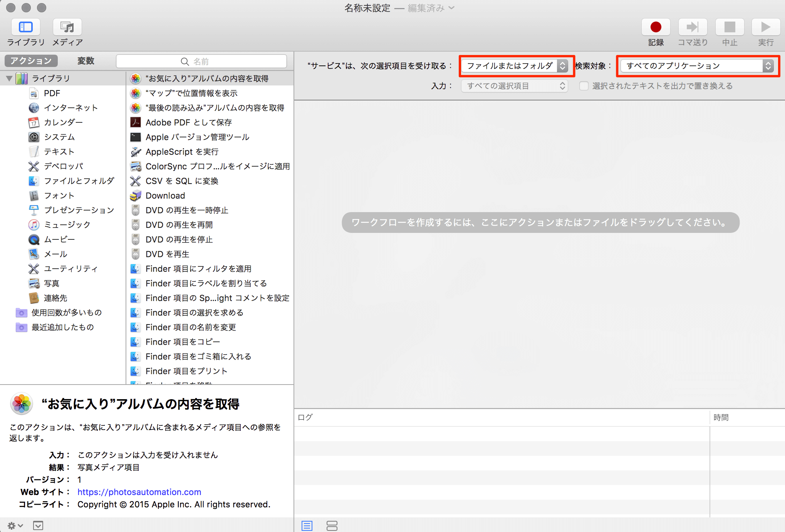
Task: Select Finder 項目の名前を変更 action
Action: tap(191, 327)
